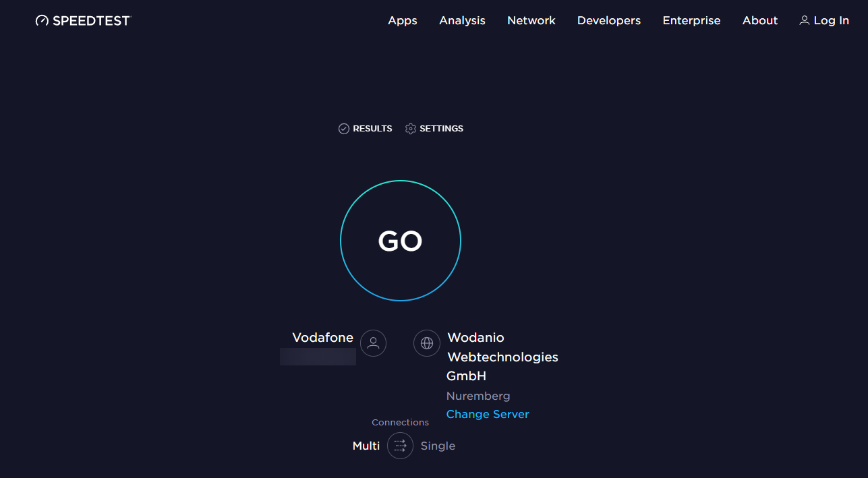Click the person icon next to Log In
868x478 pixels.
click(804, 21)
